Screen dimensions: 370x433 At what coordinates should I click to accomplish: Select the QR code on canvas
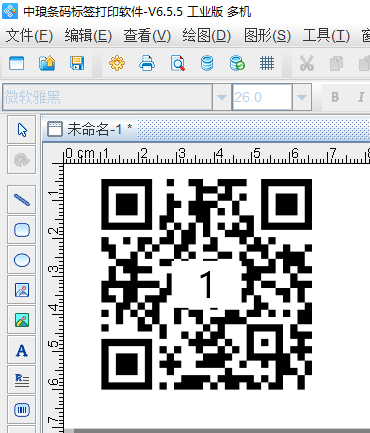pos(207,284)
